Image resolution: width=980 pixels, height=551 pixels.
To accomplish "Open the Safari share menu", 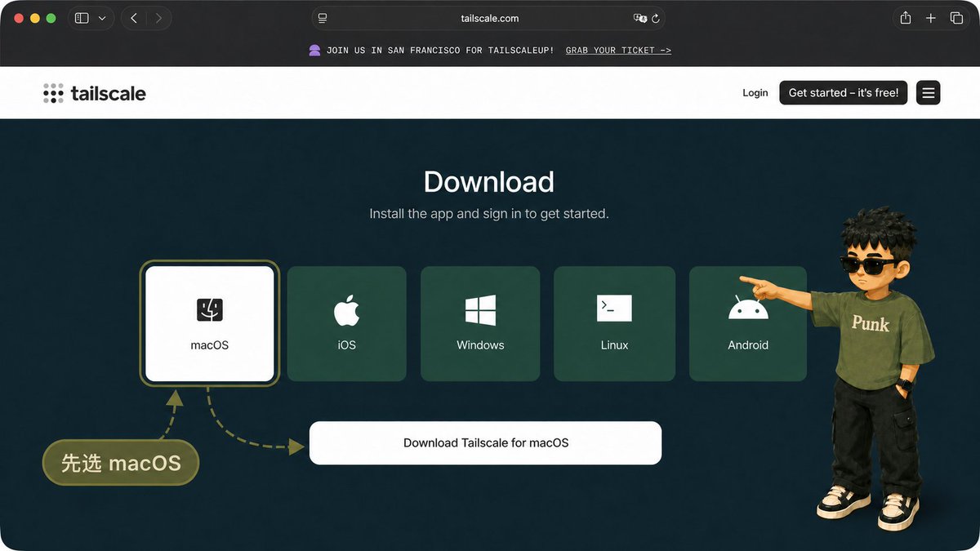I will point(905,18).
